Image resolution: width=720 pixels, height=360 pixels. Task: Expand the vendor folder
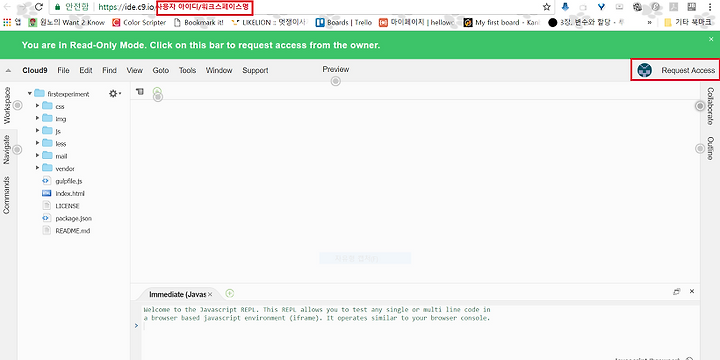(38, 168)
